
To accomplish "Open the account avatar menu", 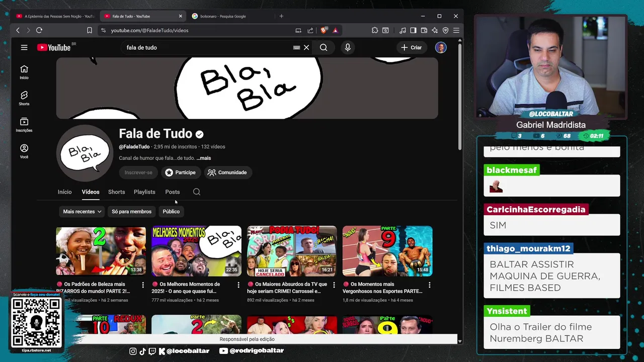I will [441, 47].
